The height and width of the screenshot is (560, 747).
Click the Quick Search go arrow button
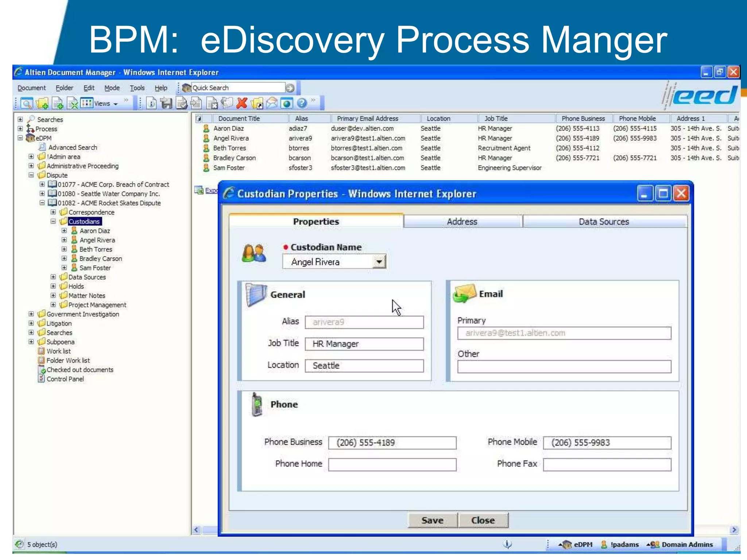(x=290, y=88)
